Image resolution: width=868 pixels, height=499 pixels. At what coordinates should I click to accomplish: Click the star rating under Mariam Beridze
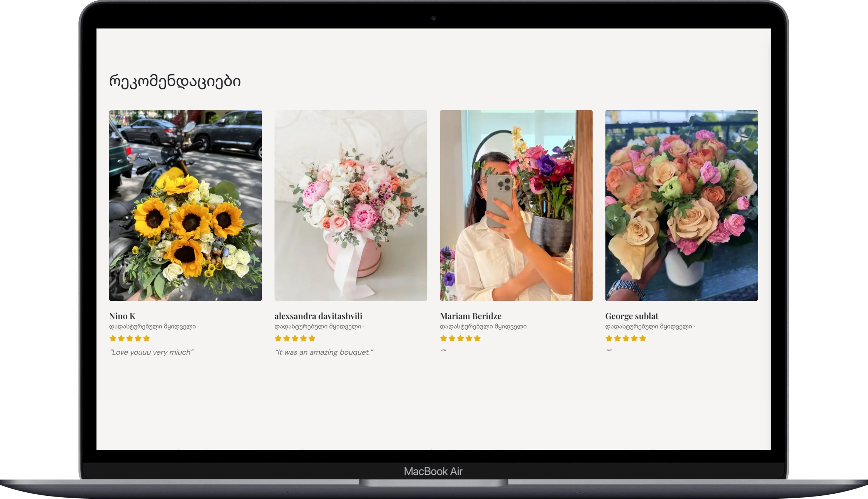pos(460,338)
